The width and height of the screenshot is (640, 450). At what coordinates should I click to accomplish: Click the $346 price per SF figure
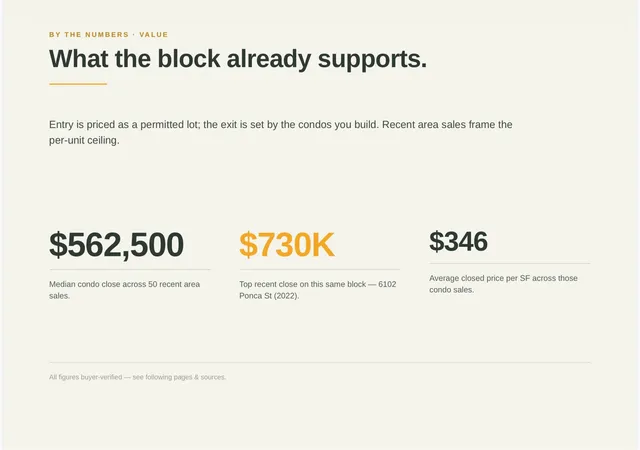[458, 241]
